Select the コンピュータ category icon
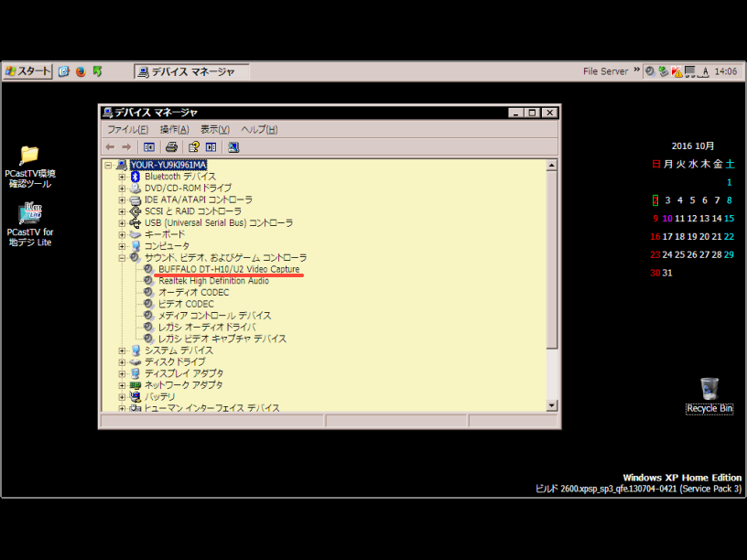The image size is (747, 560). (x=135, y=246)
